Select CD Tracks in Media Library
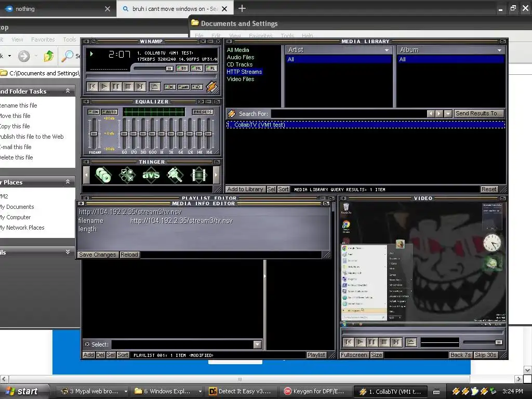The image size is (532, 399). [240, 64]
